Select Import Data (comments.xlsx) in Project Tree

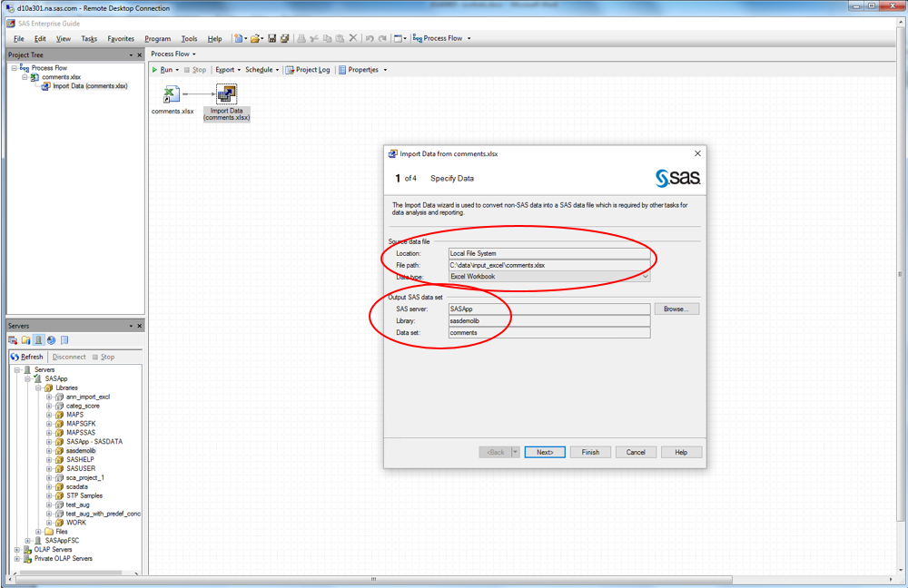(x=90, y=86)
